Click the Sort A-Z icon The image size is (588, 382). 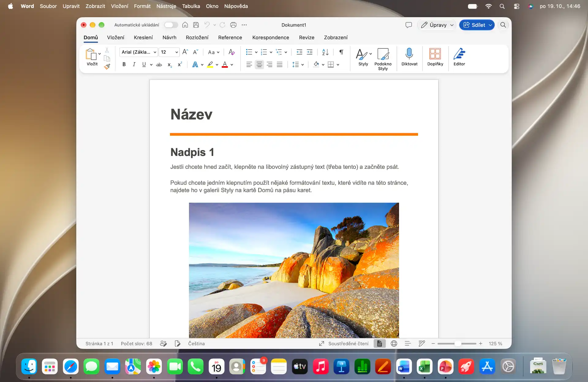[325, 52]
